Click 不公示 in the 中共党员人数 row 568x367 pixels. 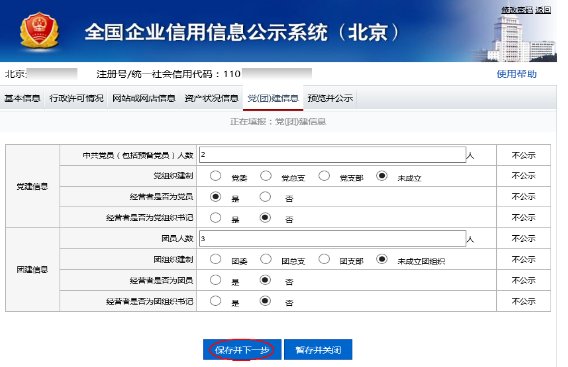click(523, 155)
